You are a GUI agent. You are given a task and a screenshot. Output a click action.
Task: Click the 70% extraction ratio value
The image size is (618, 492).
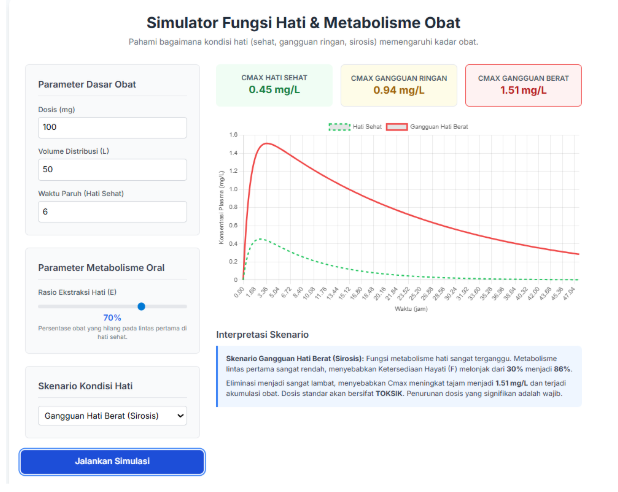112,318
